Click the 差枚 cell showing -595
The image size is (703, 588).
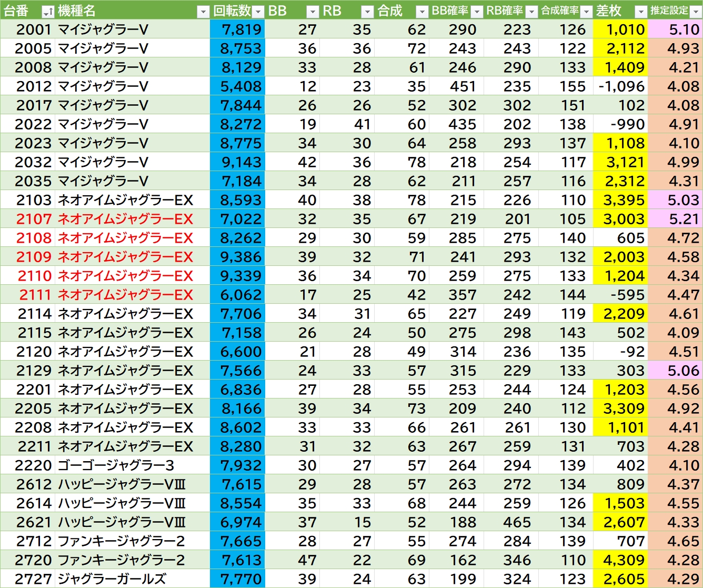620,295
